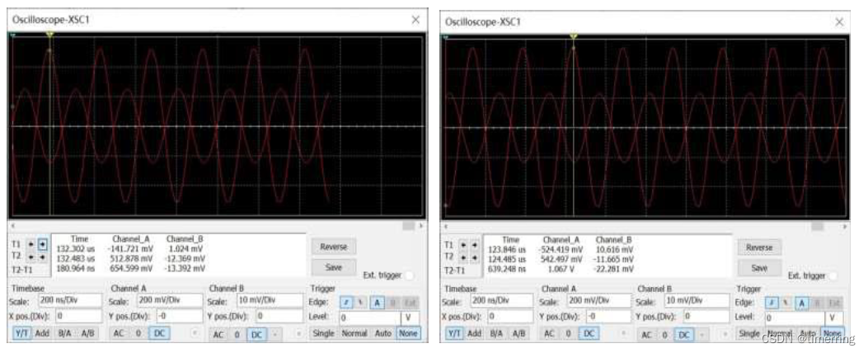
Task: Choose Auto trigger mode in left oscilloscope
Action: click(383, 333)
